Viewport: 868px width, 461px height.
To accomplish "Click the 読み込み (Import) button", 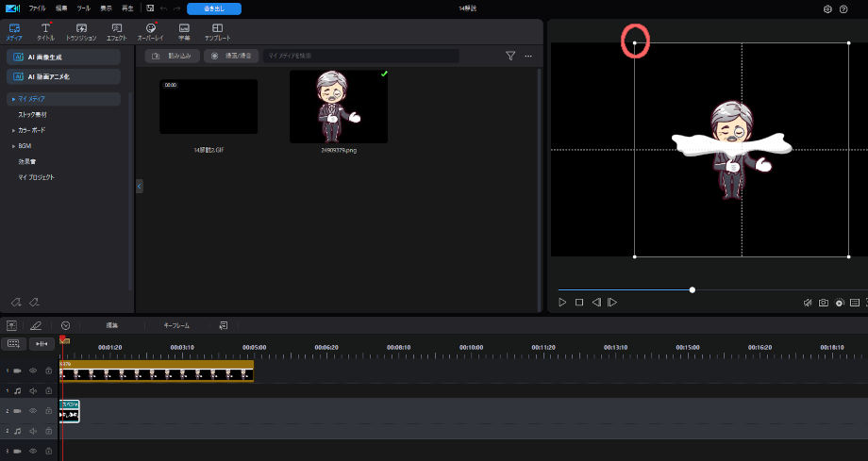I will [173, 57].
